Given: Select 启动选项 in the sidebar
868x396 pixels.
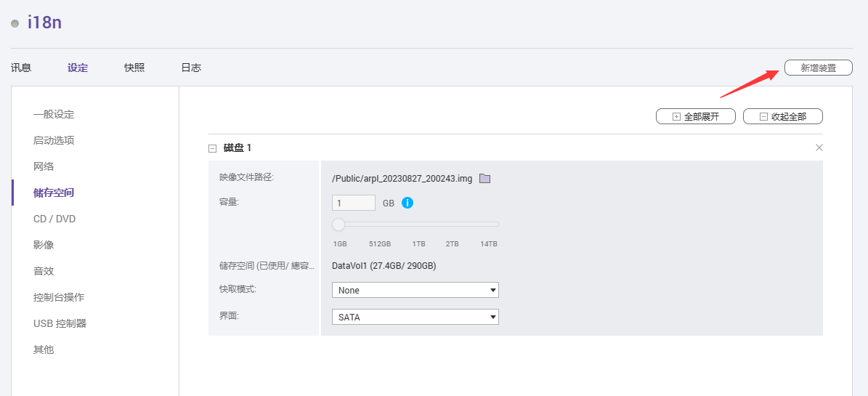Looking at the screenshot, I should [54, 141].
